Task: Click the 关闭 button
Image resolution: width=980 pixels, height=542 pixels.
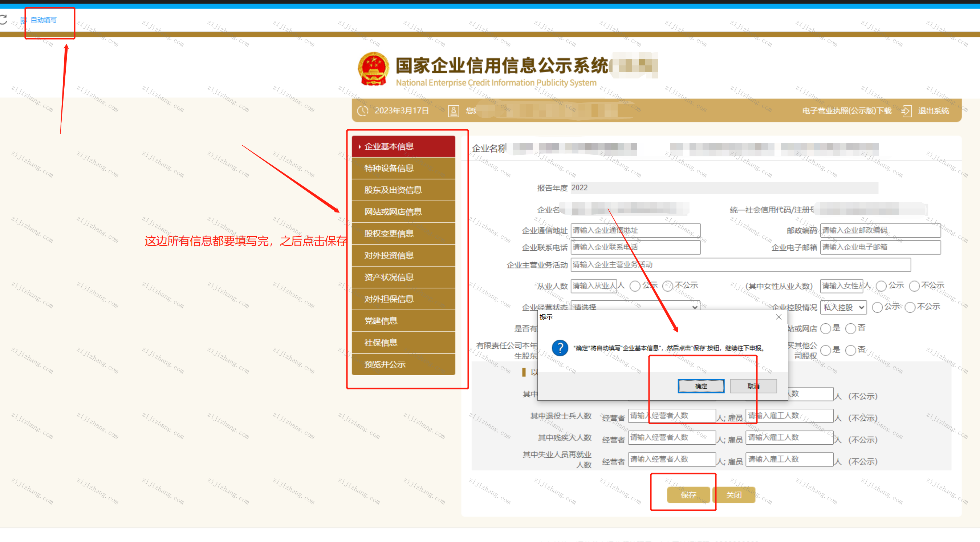Action: pos(733,495)
